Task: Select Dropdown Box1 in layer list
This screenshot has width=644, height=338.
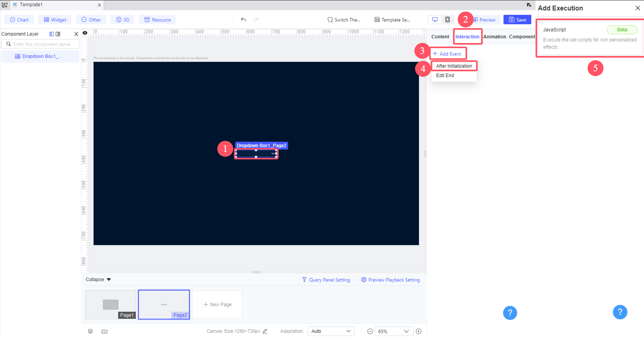Action: click(x=41, y=56)
